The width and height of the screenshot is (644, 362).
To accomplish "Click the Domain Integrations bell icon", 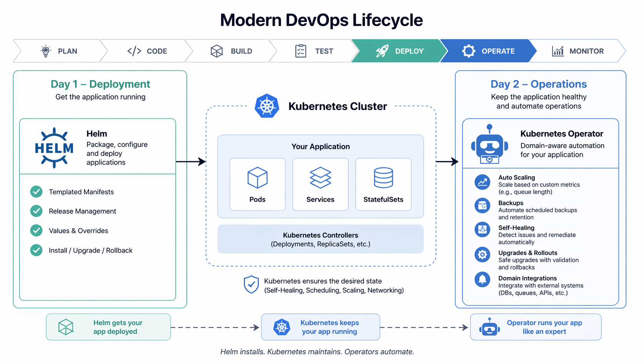I will click(482, 280).
